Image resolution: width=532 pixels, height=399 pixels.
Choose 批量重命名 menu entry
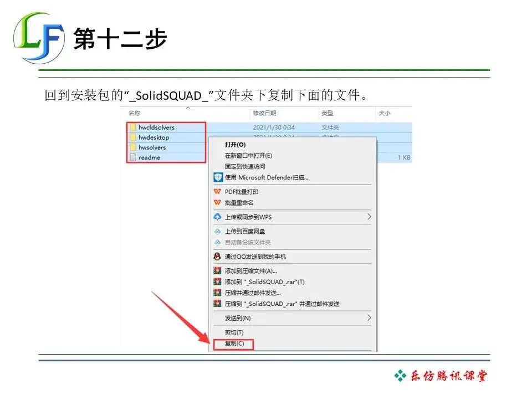coord(239,203)
